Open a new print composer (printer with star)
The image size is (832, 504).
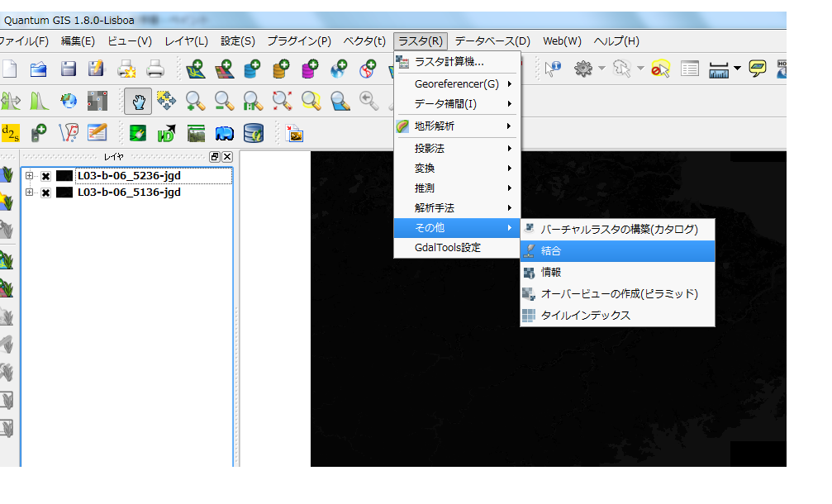pyautogui.click(x=126, y=69)
